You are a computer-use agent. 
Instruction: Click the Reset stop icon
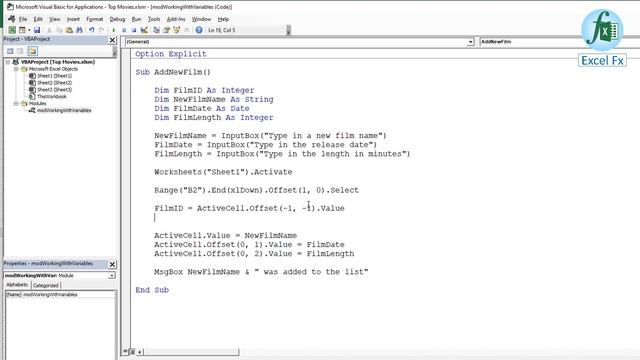point(133,30)
